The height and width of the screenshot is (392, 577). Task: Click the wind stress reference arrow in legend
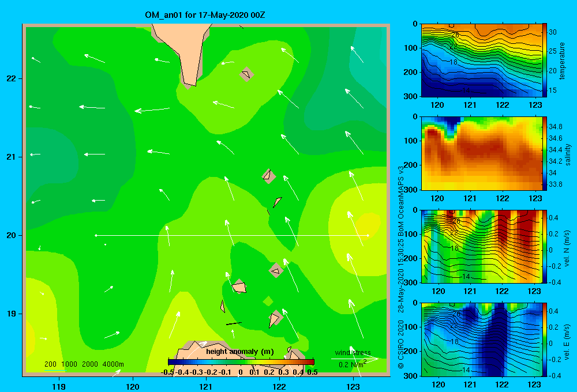355,359
